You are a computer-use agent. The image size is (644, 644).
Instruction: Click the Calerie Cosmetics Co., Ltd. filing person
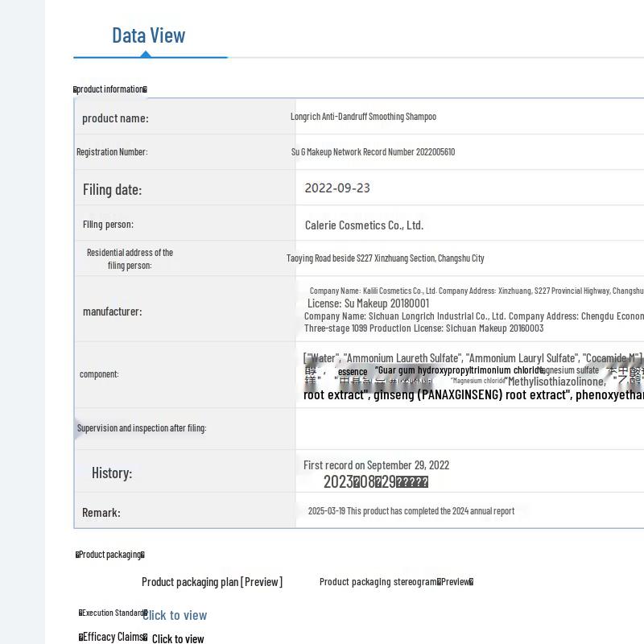pos(364,225)
